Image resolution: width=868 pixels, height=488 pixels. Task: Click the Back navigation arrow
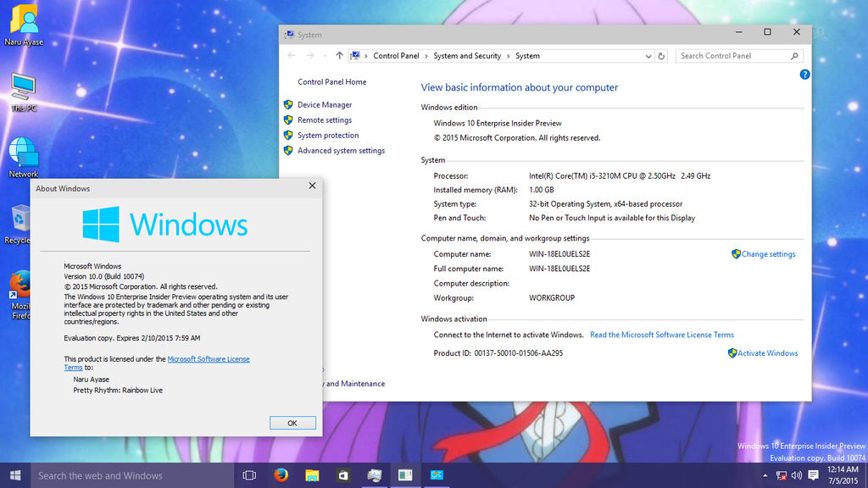[x=292, y=56]
